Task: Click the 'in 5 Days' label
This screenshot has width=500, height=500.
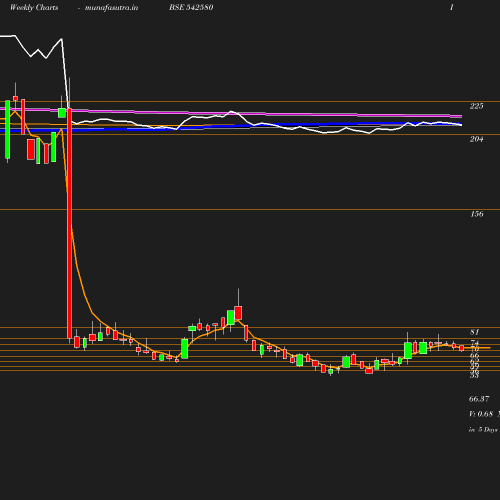Action: coord(483,430)
